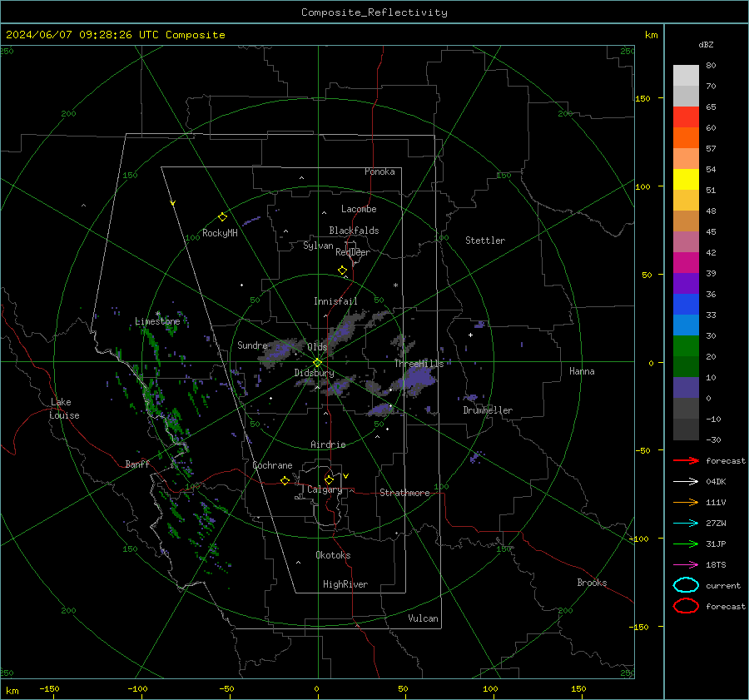
Task: Click the yellow diamond marker near Cochrane
Action: [285, 480]
